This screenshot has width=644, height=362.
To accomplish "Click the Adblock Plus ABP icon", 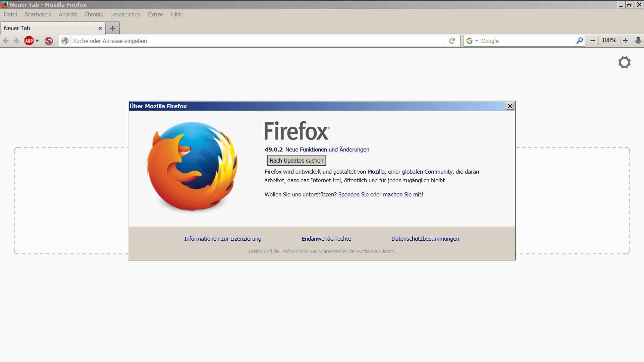I will coord(29,41).
